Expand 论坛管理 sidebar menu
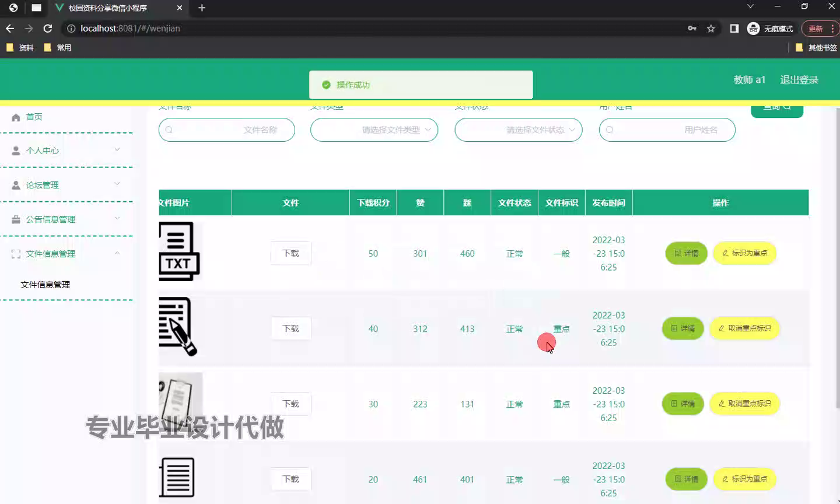Screen dimensions: 840x504 (66, 185)
